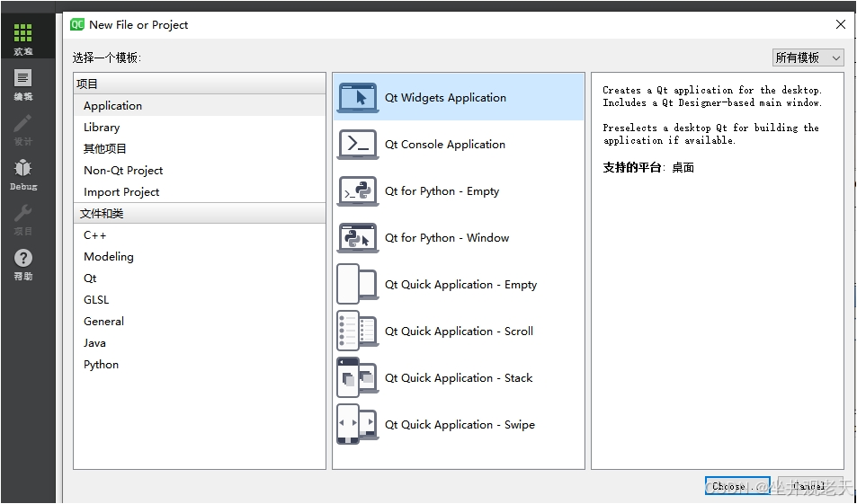Screen dimensions: 857x504
Task: Click the Qt Console Application terminal icon
Action: coord(358,144)
